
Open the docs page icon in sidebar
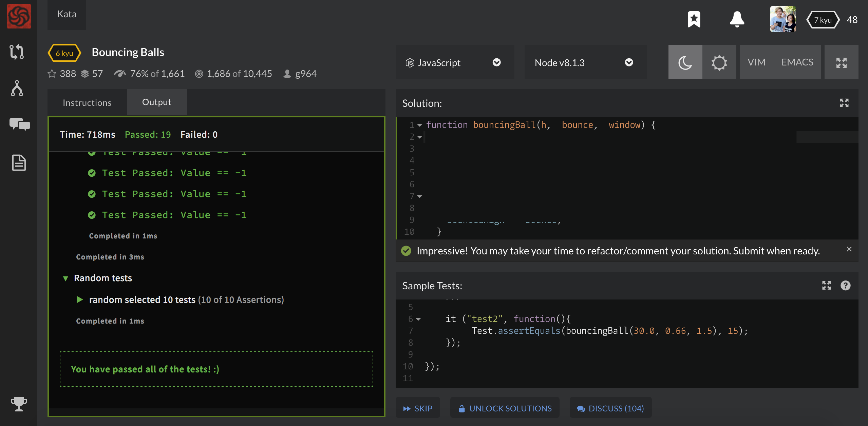tap(19, 163)
